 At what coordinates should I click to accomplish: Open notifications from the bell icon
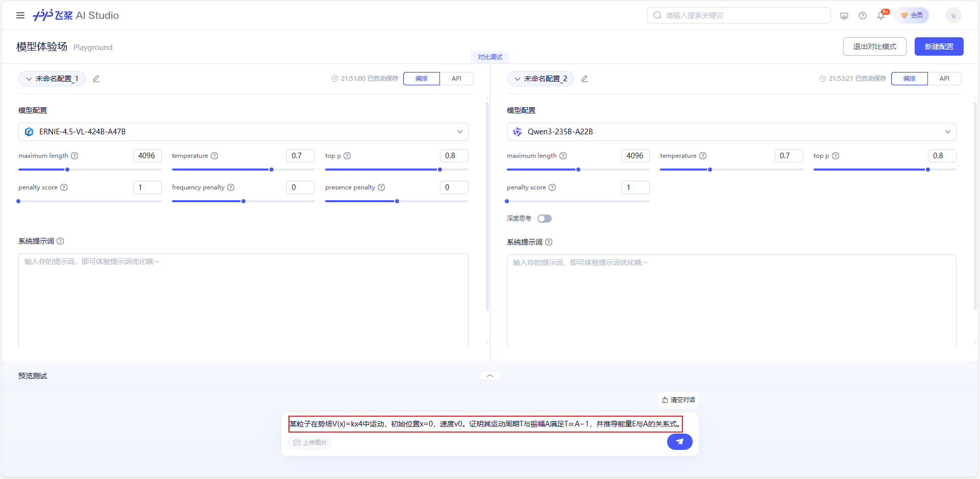[x=880, y=15]
